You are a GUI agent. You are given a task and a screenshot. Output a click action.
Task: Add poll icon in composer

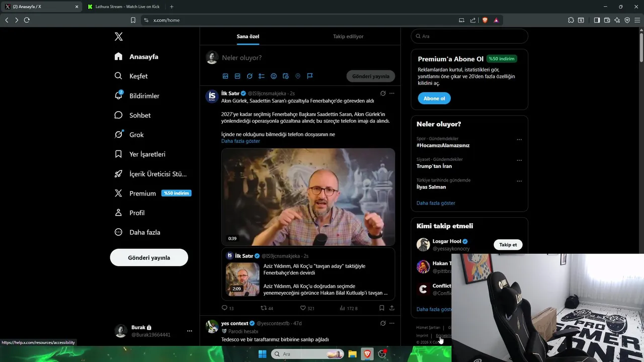(262, 76)
